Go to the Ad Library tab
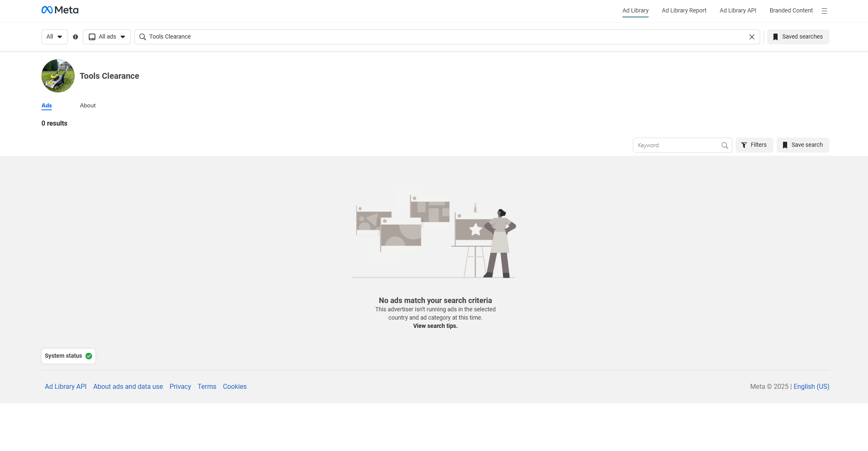This screenshot has width=868, height=451. (635, 10)
